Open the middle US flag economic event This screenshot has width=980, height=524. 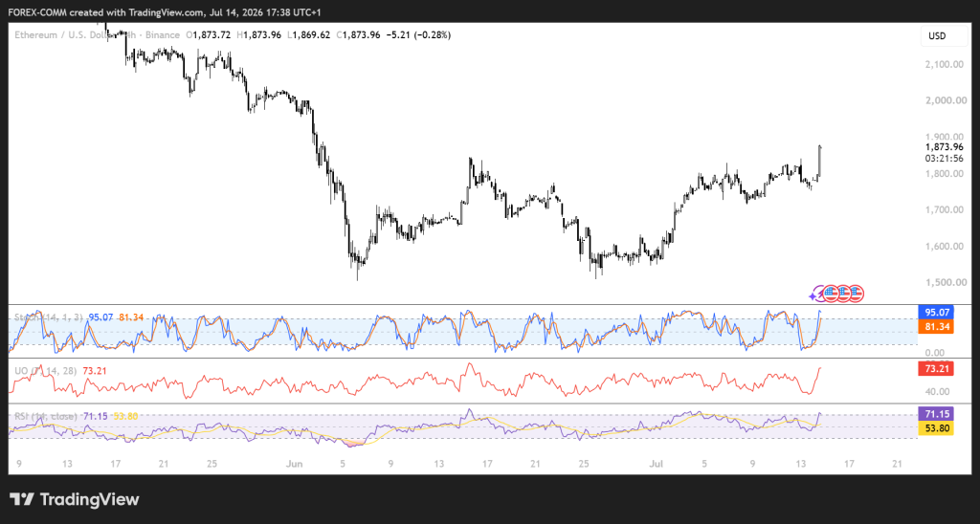pyautogui.click(x=843, y=293)
